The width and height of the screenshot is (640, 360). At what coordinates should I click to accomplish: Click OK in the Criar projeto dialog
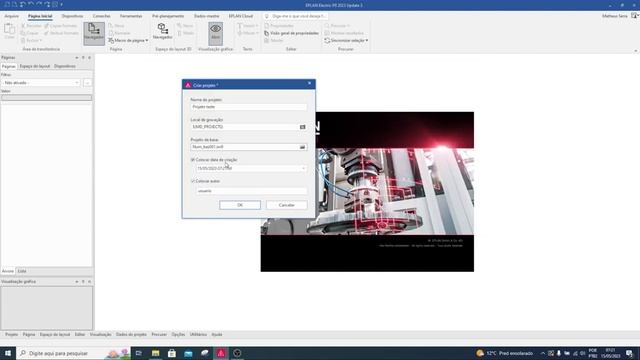240,205
